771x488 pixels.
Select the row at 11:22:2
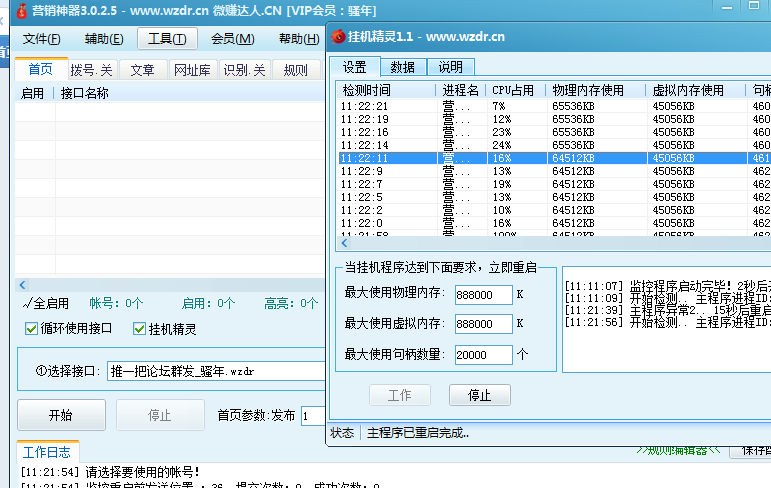pyautogui.click(x=554, y=210)
